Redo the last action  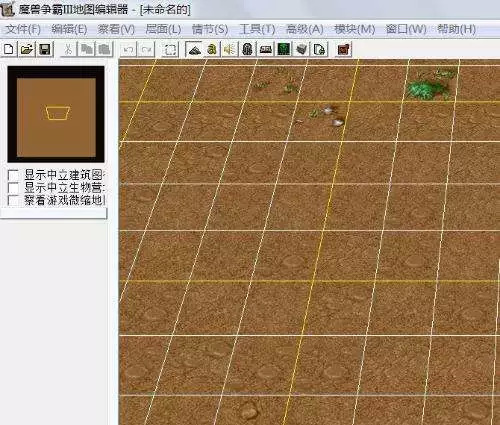[x=146, y=50]
